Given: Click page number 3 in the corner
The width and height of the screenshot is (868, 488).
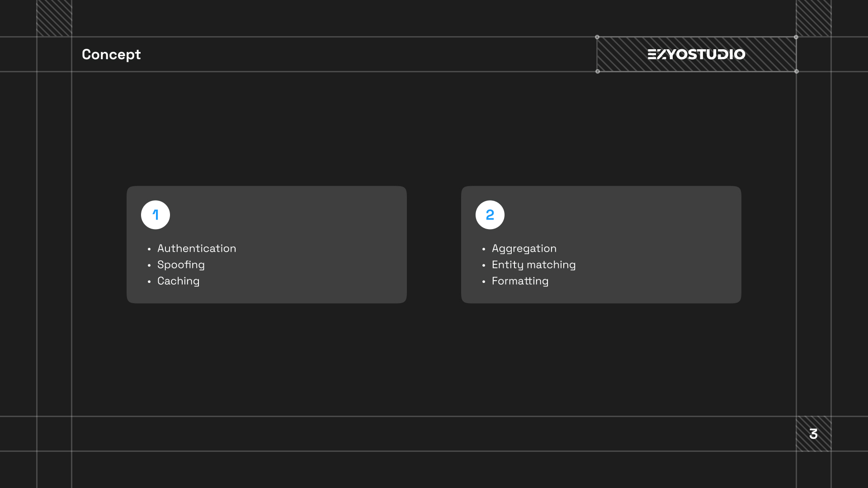Looking at the screenshot, I should 814,434.
